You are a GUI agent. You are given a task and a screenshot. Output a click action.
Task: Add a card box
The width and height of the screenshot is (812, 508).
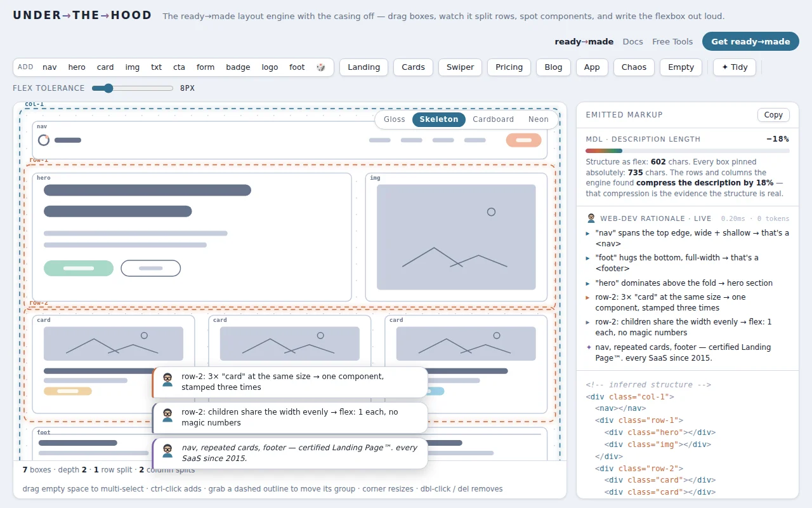tap(105, 67)
